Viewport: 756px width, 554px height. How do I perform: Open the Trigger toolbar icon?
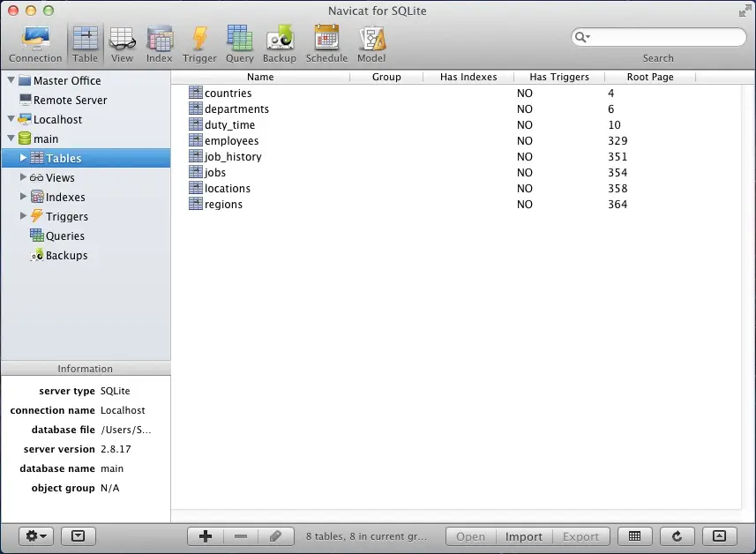pyautogui.click(x=199, y=44)
